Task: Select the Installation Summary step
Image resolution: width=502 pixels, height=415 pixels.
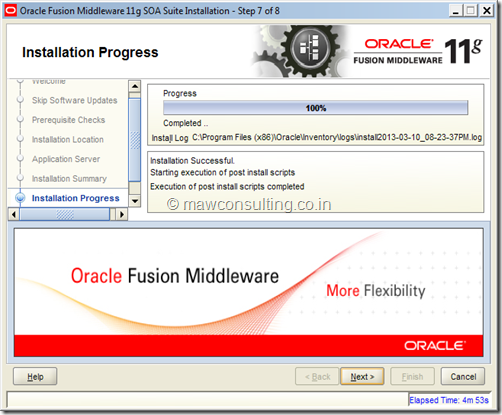Action: (69, 179)
